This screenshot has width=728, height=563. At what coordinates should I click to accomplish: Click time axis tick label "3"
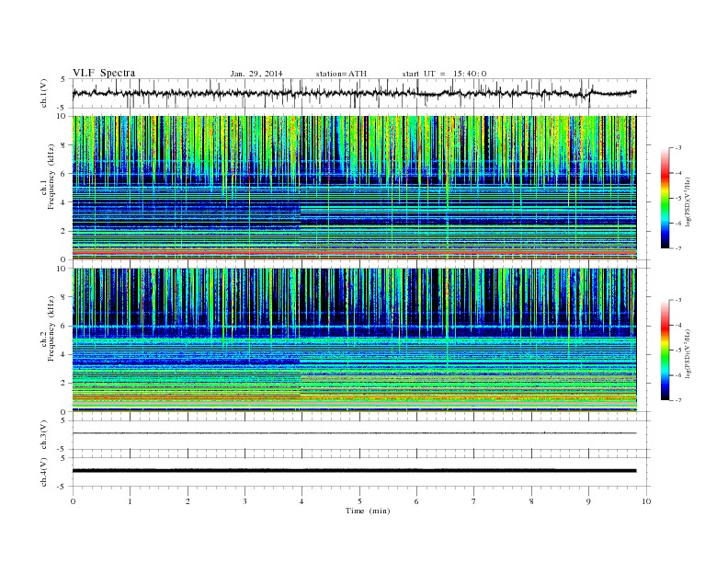click(245, 501)
